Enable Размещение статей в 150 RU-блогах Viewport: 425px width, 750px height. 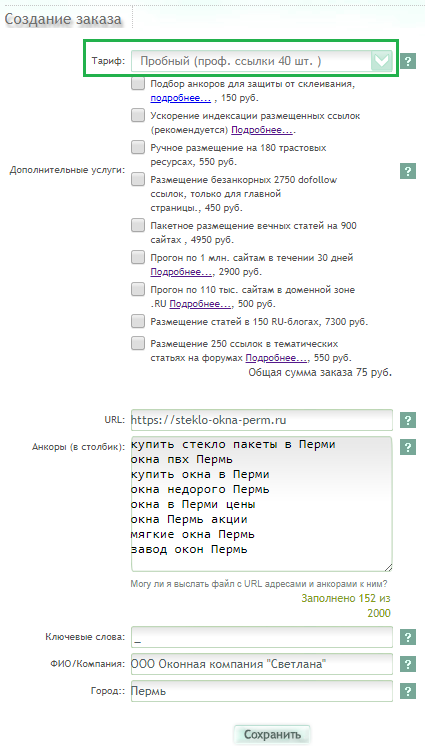coord(138,321)
